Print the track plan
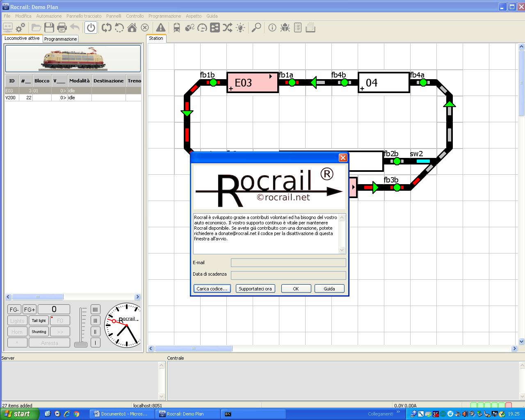The image size is (525, 420). (x=62, y=27)
